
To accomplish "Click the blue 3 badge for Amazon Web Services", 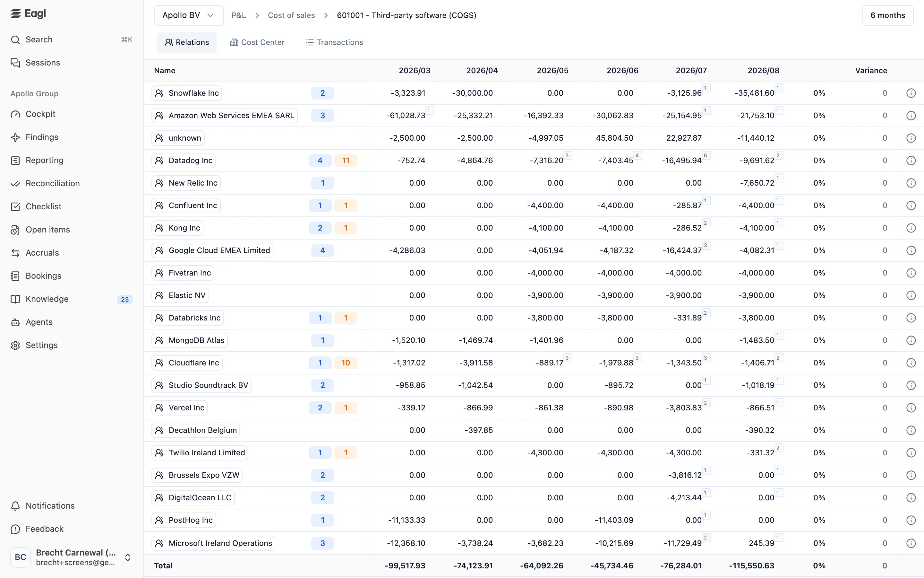I will (x=323, y=116).
